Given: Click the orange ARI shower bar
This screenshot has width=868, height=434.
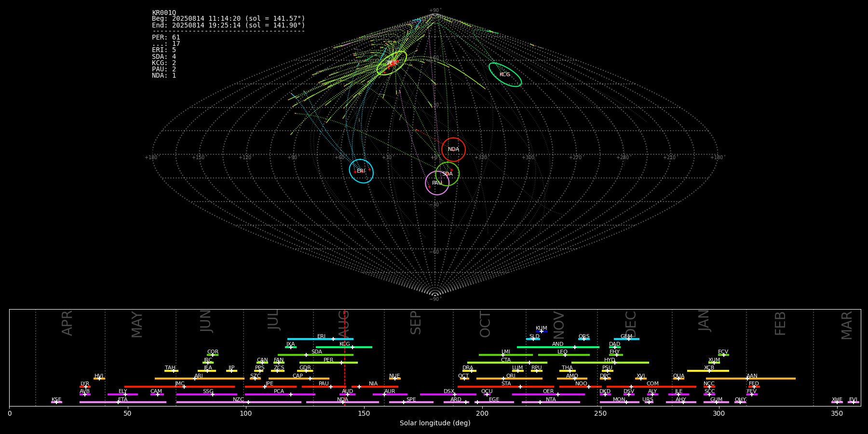Looking at the screenshot, I should (x=199, y=379).
